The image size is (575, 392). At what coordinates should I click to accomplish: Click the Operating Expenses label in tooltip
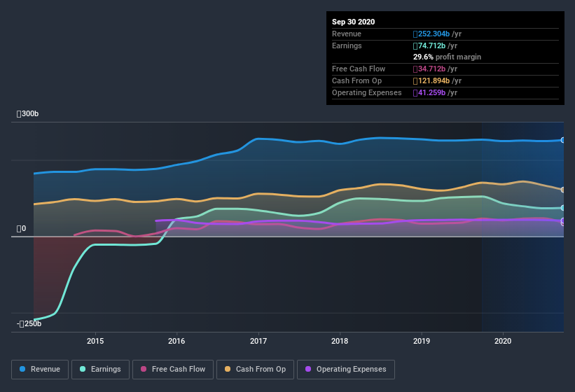(x=367, y=92)
